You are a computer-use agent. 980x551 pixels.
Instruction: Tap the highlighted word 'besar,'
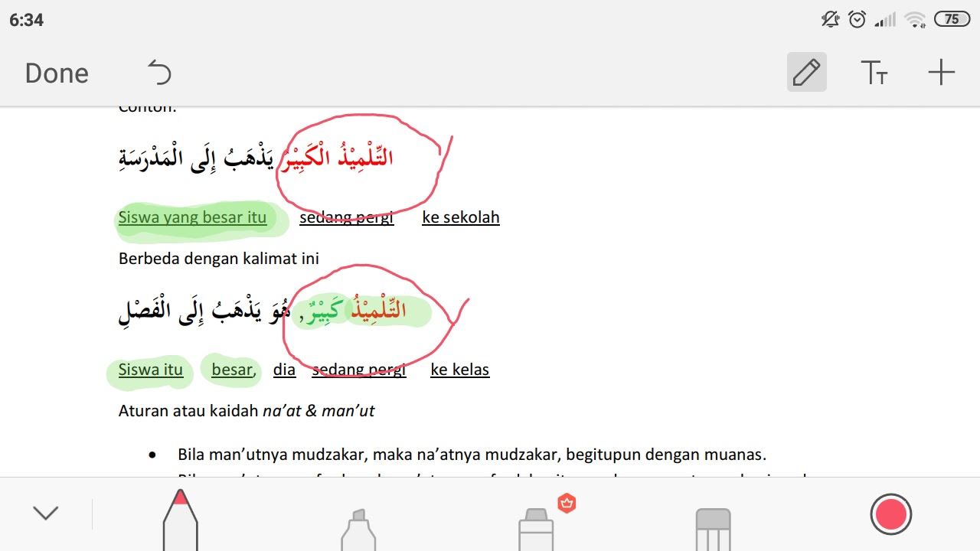pos(234,370)
